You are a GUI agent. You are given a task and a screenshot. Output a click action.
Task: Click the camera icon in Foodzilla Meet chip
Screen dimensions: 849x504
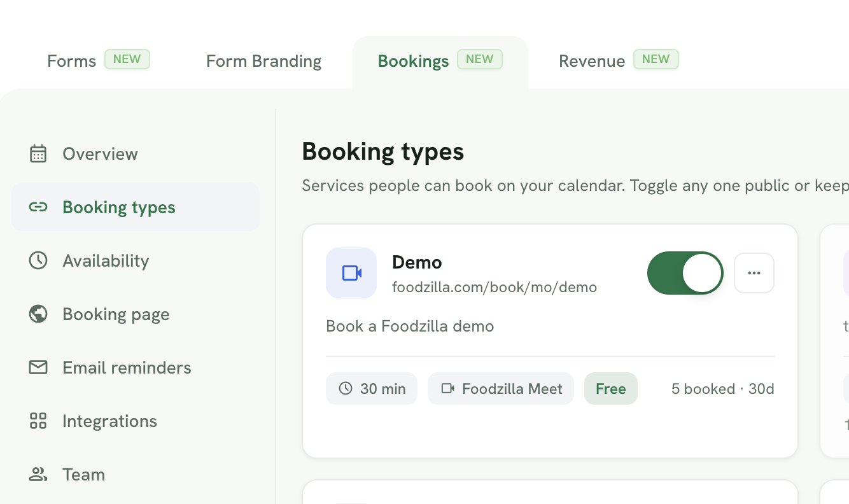pos(448,389)
